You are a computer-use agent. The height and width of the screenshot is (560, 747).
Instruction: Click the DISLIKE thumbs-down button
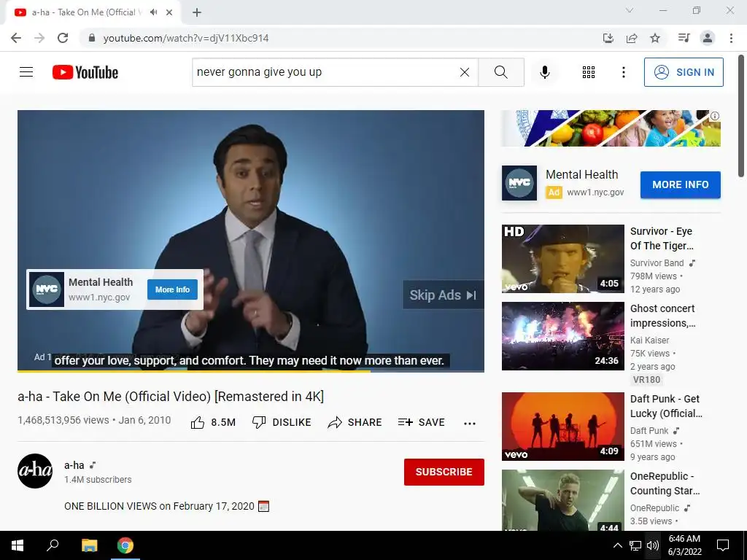(282, 422)
